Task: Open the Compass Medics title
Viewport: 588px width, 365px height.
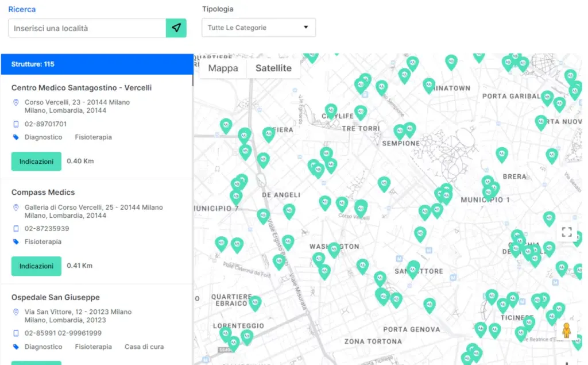Action: coord(43,192)
